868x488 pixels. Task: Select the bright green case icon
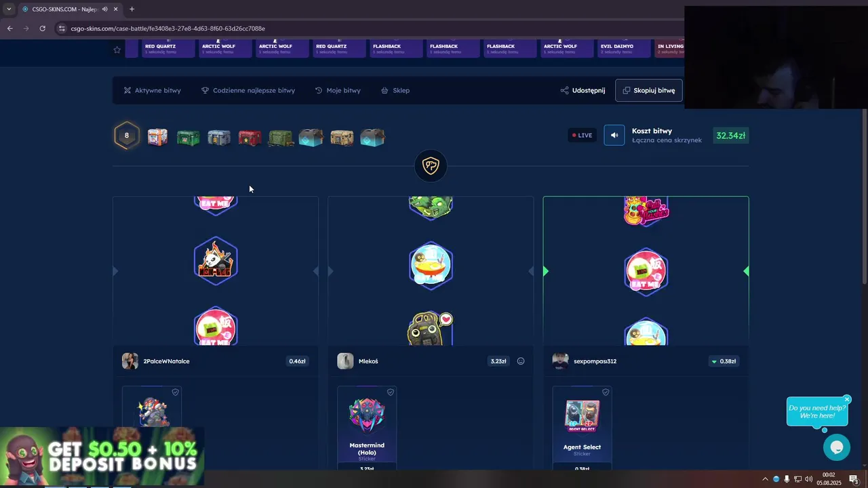pyautogui.click(x=189, y=138)
